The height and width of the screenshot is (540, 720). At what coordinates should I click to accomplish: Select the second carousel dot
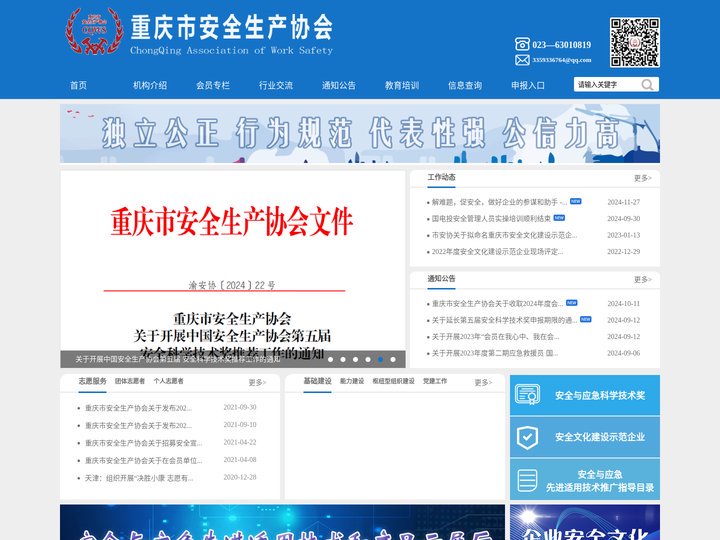coord(343,360)
